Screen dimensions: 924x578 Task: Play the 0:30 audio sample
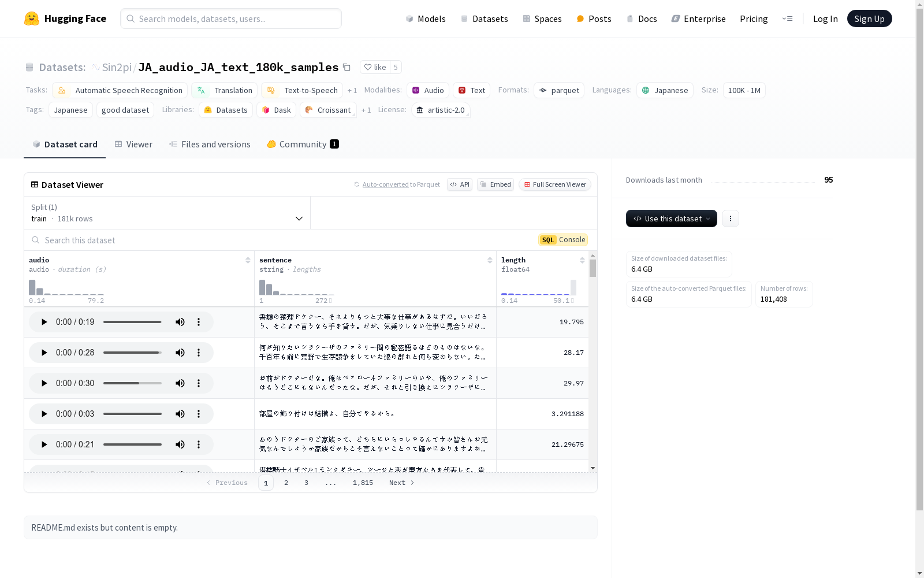point(44,383)
